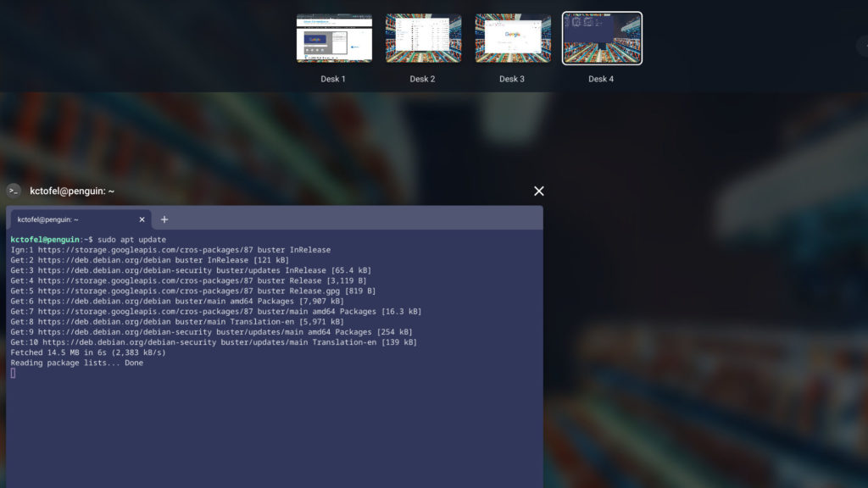This screenshot has height=488, width=868.
Task: Click the Desk 3 name label
Action: (x=512, y=79)
